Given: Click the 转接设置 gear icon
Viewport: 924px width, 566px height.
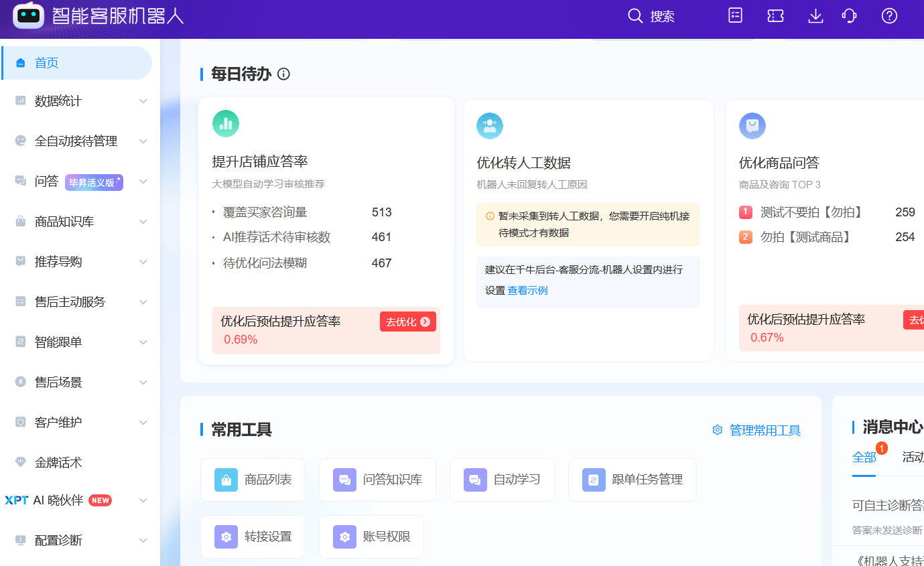Looking at the screenshot, I should [x=226, y=537].
